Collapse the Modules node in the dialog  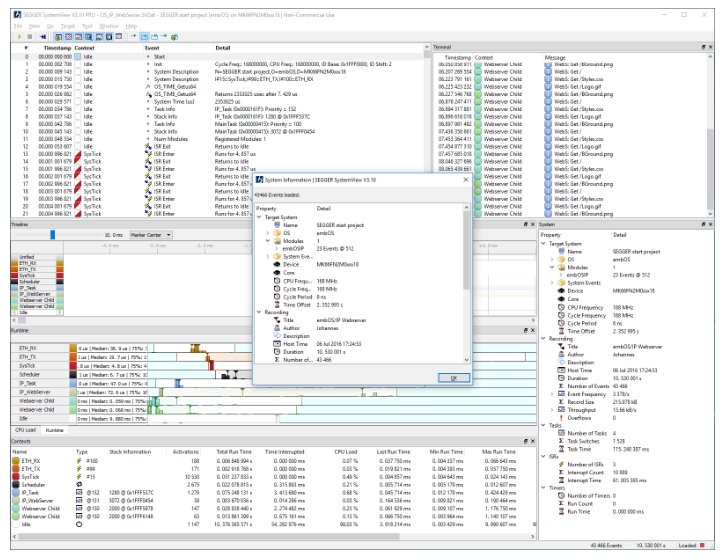(268, 241)
